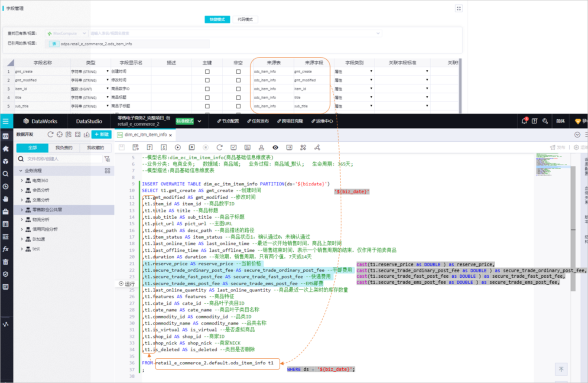Open the cube icon in left sidebar
This screenshot has height=383, width=588.
[6, 161]
